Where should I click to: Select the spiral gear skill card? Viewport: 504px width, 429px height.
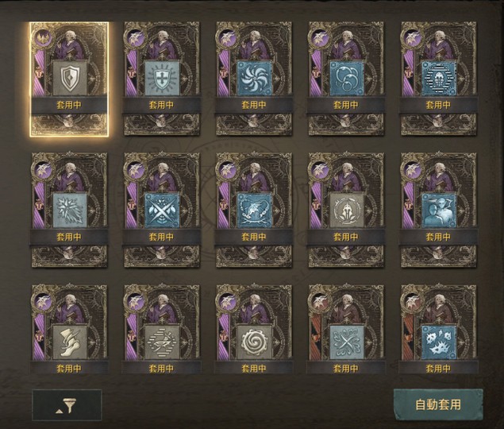254,328
